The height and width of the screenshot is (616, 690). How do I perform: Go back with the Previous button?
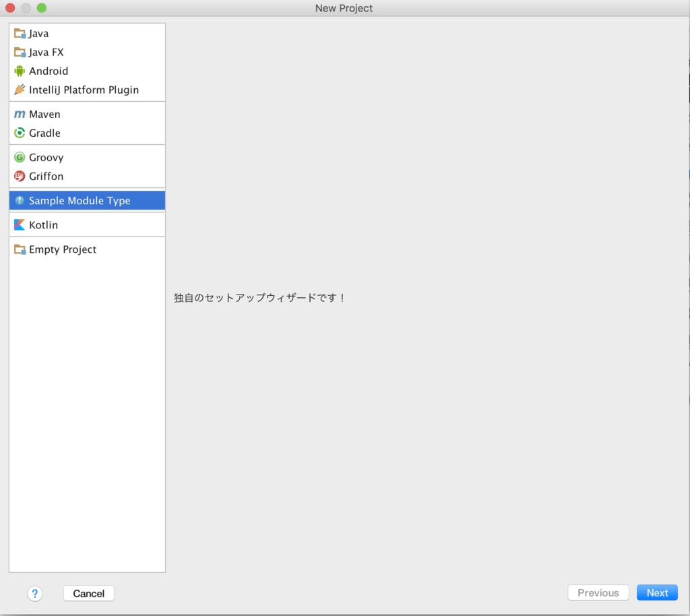pos(598,592)
